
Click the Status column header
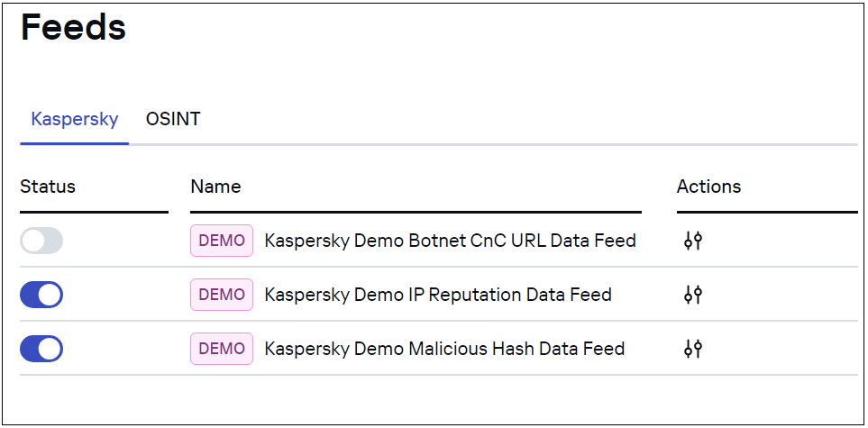click(48, 187)
